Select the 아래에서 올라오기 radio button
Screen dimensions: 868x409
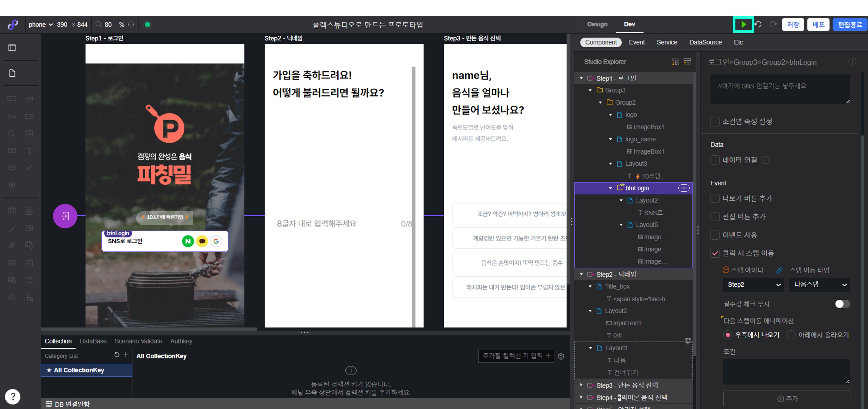pos(791,335)
